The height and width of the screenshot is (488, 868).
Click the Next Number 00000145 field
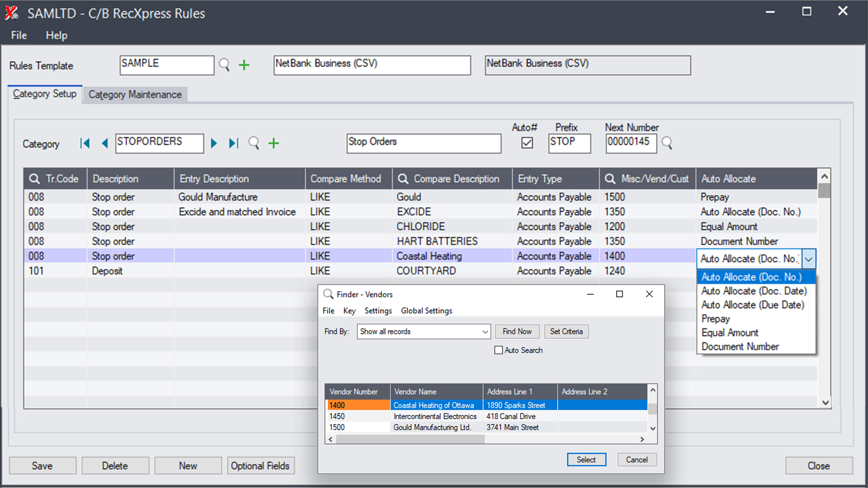631,143
